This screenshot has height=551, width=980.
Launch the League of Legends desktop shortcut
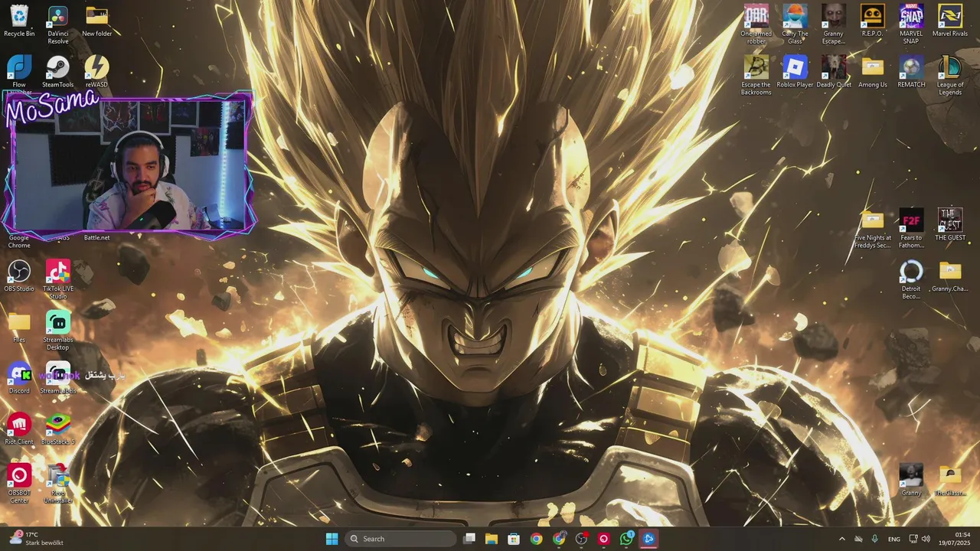coord(950,75)
